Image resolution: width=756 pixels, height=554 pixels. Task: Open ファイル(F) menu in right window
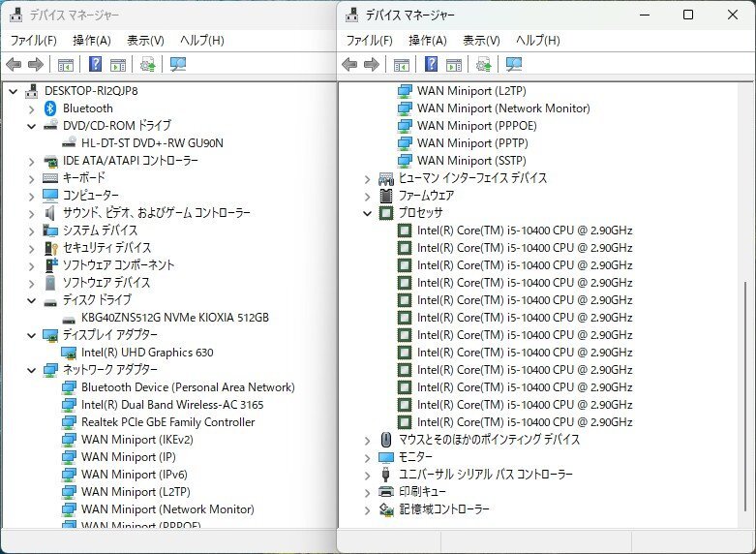tap(370, 41)
